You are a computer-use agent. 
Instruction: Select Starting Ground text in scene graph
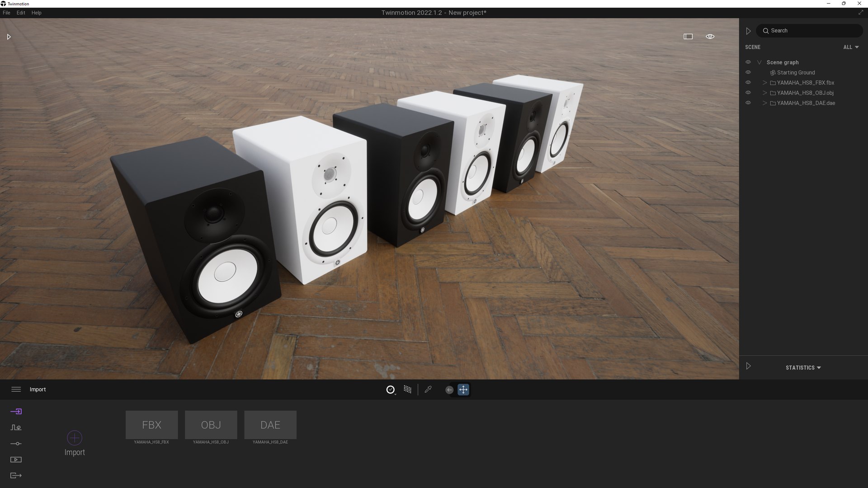[796, 73]
